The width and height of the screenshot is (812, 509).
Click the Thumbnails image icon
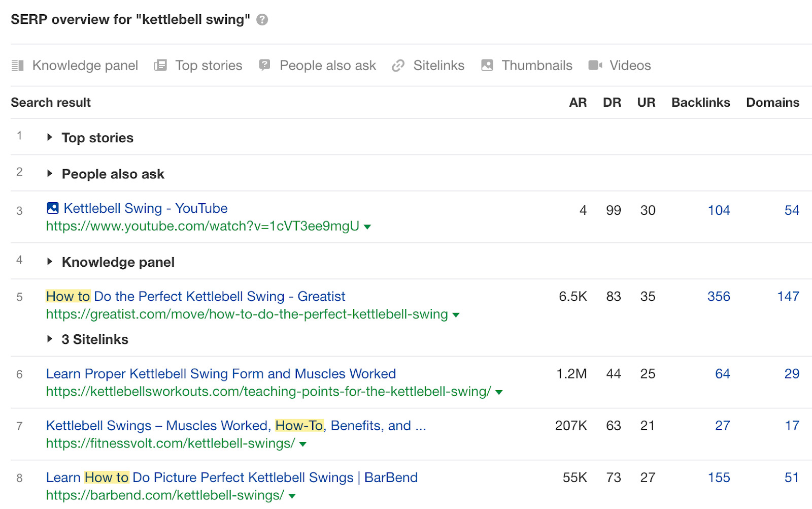pos(487,66)
